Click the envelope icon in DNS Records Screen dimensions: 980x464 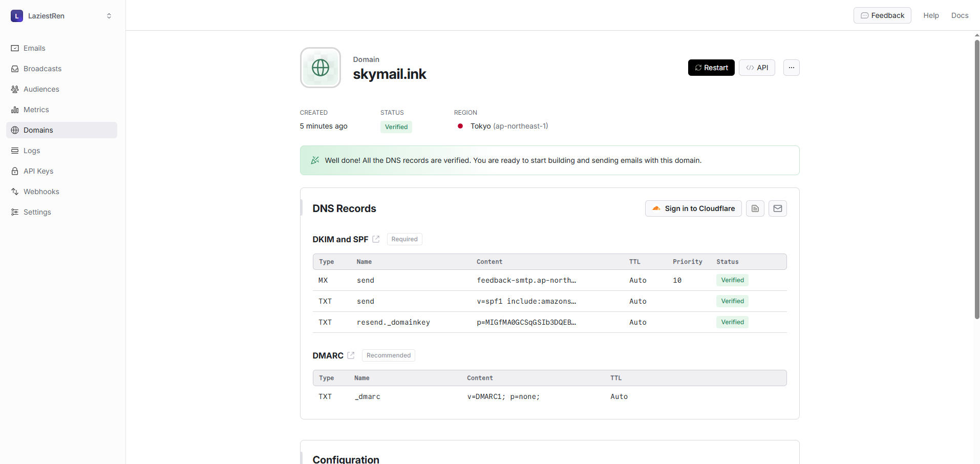point(777,208)
